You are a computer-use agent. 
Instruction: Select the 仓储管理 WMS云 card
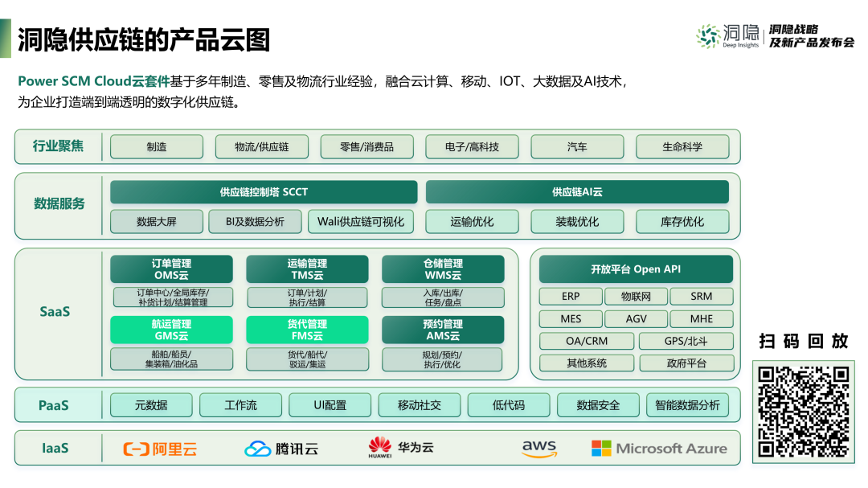(x=444, y=269)
